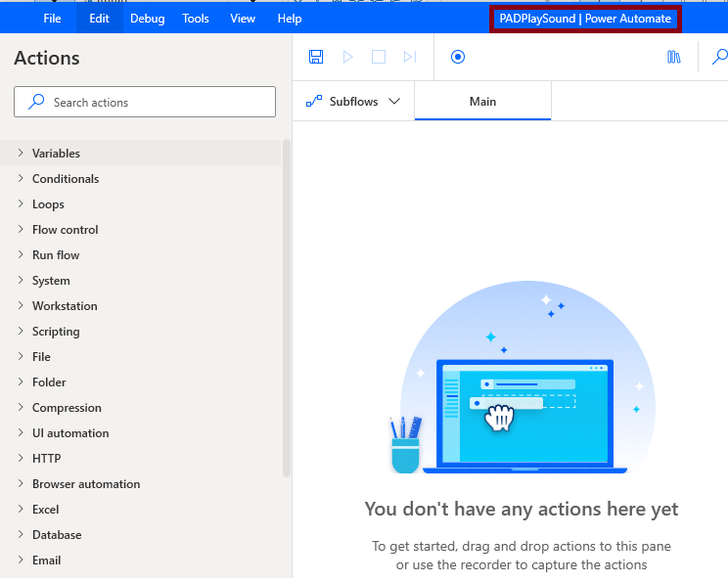This screenshot has width=728, height=583.
Task: Expand the Compression action group
Action: 140,408
